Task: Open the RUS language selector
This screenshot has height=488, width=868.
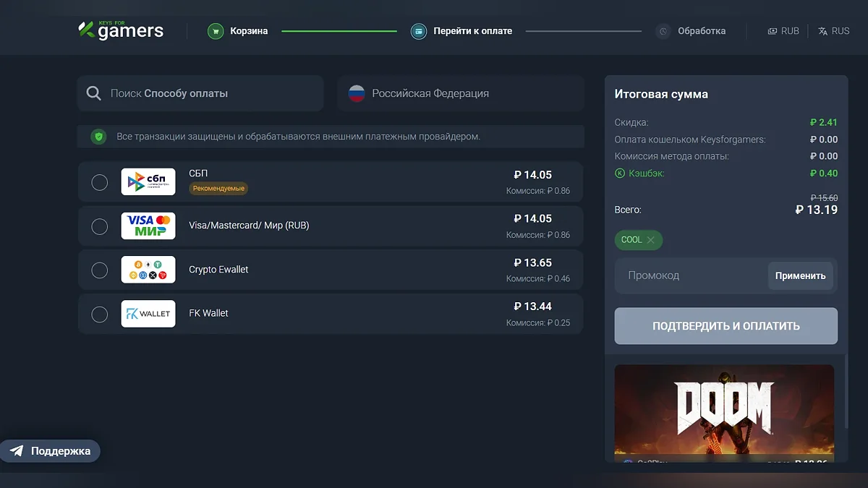Action: [x=834, y=31]
